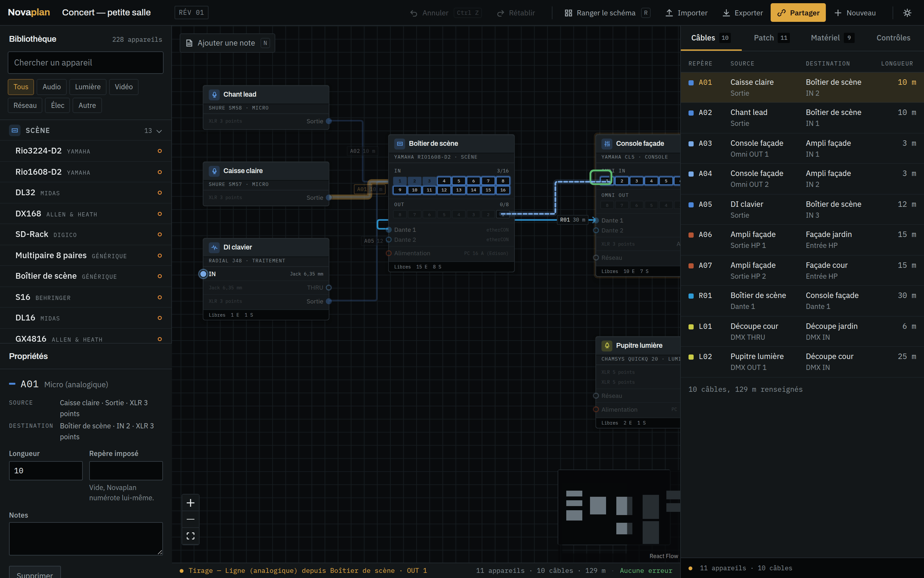The height and width of the screenshot is (578, 924).
Task: Click the Boîtier de scène node icon
Action: [x=400, y=144]
